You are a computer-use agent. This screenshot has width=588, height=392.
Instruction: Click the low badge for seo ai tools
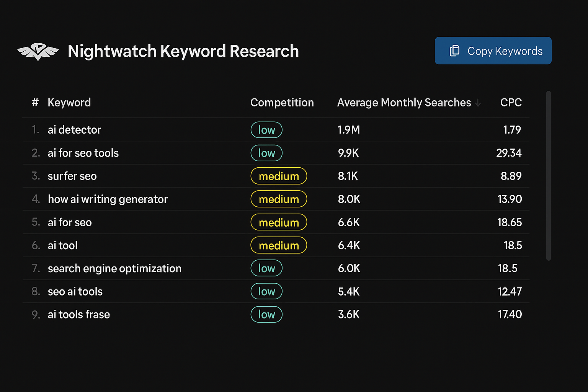(266, 292)
